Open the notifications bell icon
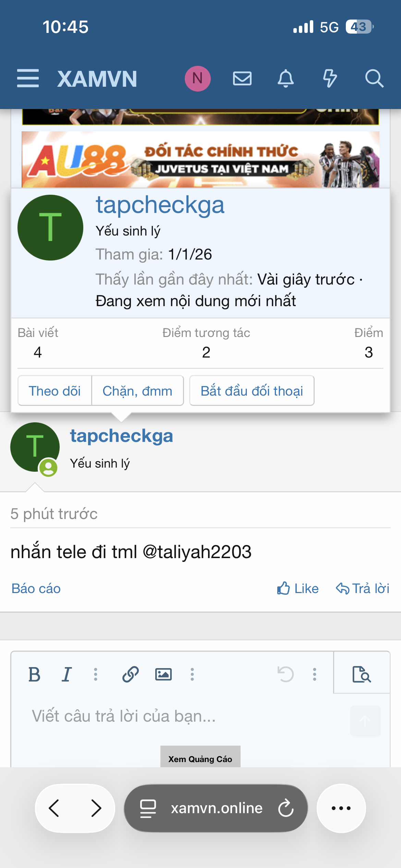Viewport: 401px width, 868px height. coord(286,79)
